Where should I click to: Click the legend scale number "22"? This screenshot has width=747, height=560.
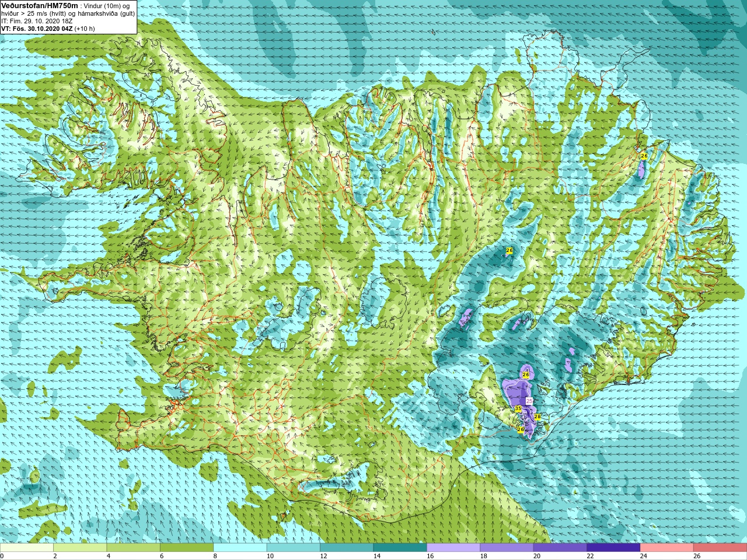pos(589,556)
